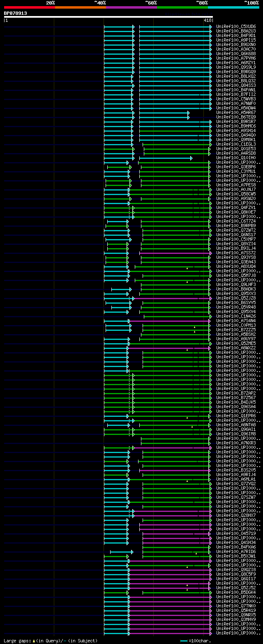This screenshot has height=644, width=263.
Task: Click the label UniRef100_Q93YS8
Action: (x=236, y=257)
